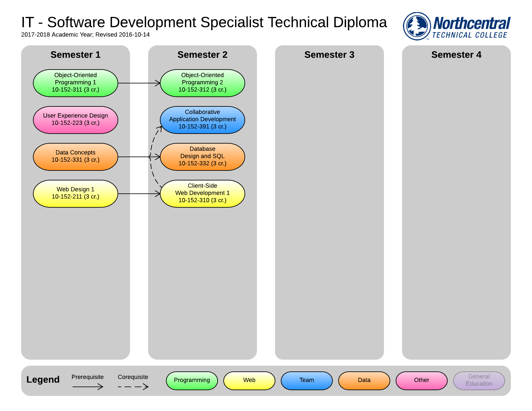Open Object-Oriented Programming 2 course node

click(x=203, y=83)
